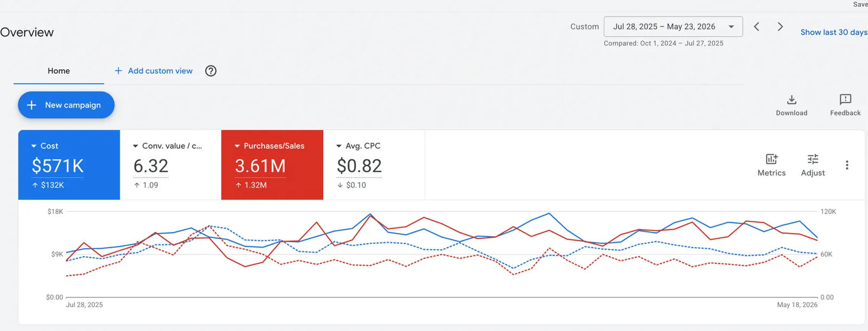Viewport: 868px width, 331px height.
Task: Click the 60K axis label
Action: click(x=826, y=254)
